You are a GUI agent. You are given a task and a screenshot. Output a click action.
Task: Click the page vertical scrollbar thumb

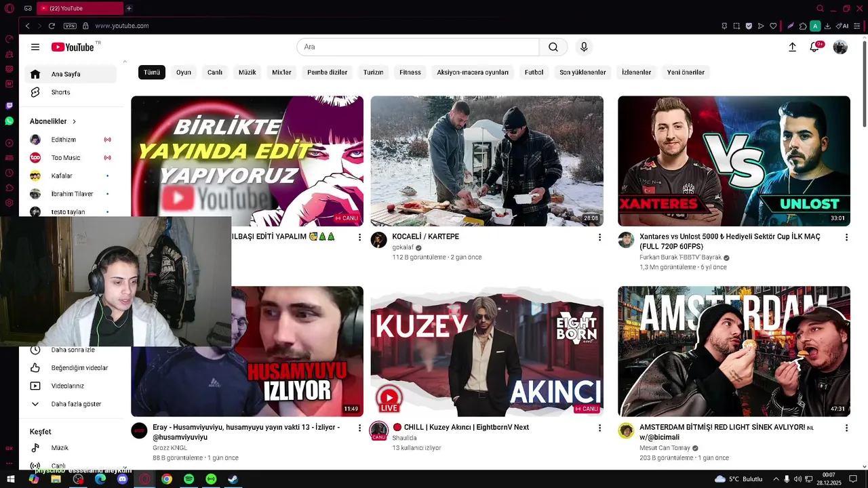click(x=865, y=85)
